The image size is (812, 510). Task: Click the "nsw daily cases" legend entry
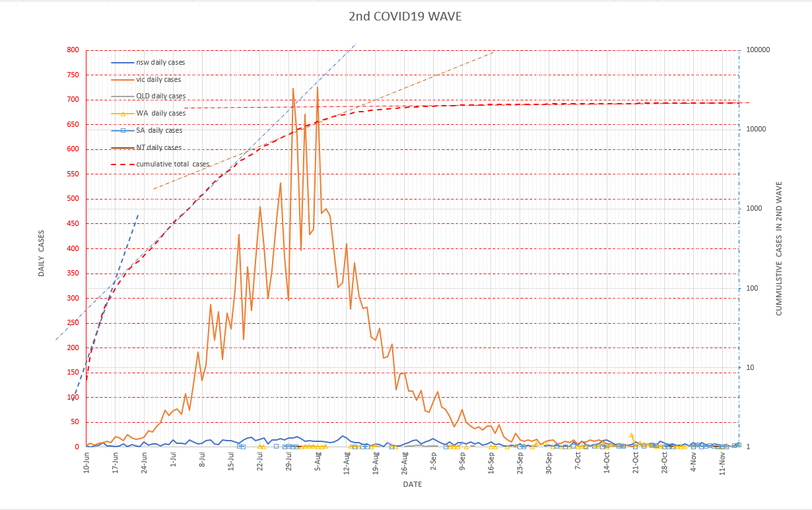tap(149, 62)
